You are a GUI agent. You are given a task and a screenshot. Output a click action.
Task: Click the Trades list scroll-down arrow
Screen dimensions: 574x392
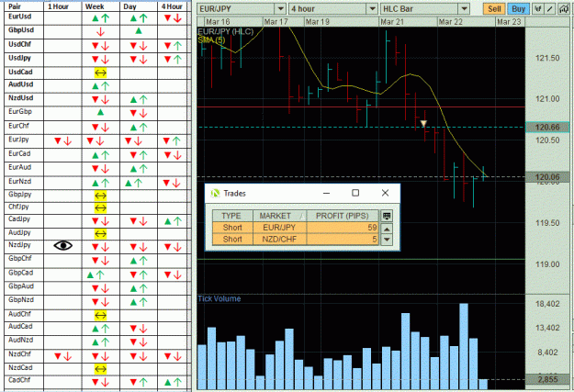[387, 241]
